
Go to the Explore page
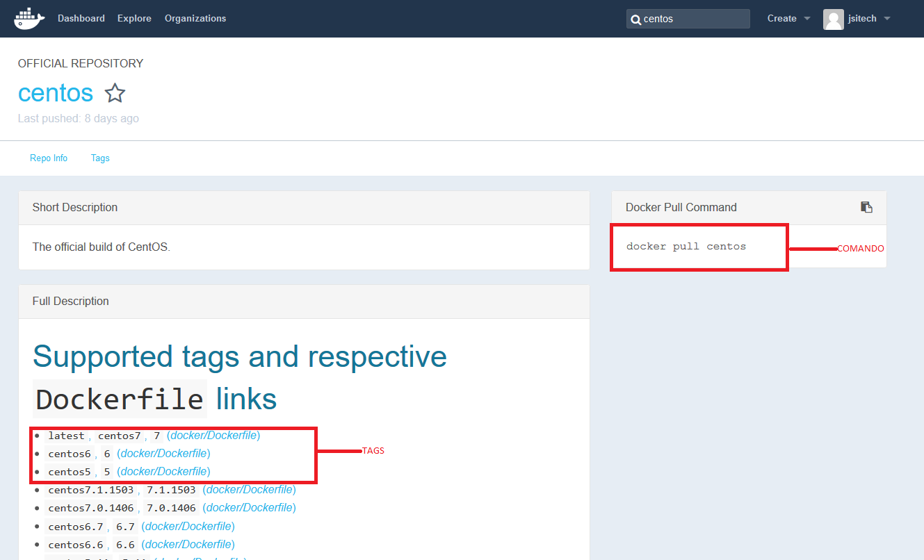[x=134, y=19]
